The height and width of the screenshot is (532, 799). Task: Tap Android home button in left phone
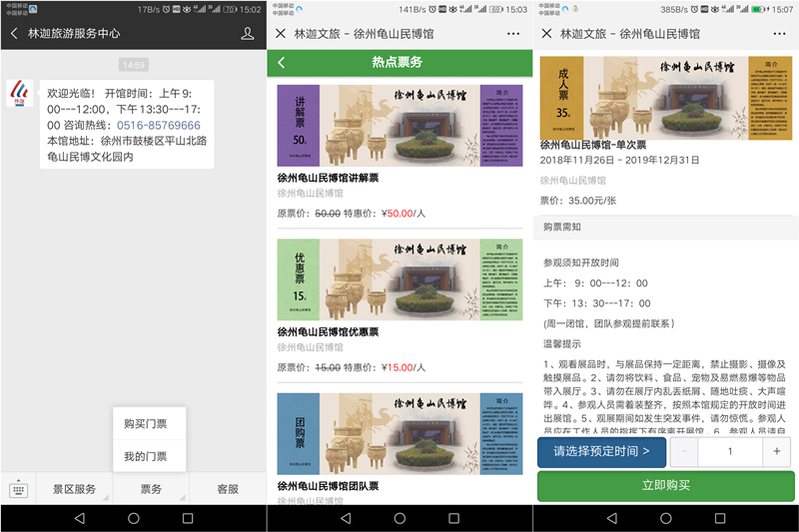(x=134, y=518)
